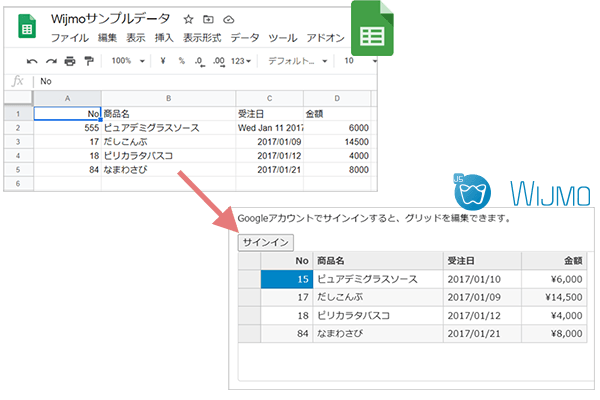Select row 2 header in the spreadsheet
This screenshot has height=400, width=600.
coord(18,128)
